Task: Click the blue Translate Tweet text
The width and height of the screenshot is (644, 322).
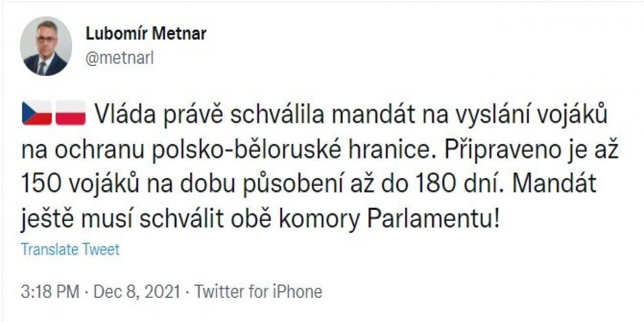Action: point(69,249)
